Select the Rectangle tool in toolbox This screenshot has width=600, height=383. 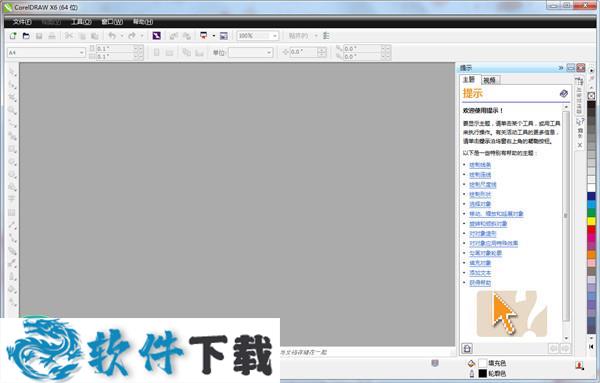click(x=12, y=149)
